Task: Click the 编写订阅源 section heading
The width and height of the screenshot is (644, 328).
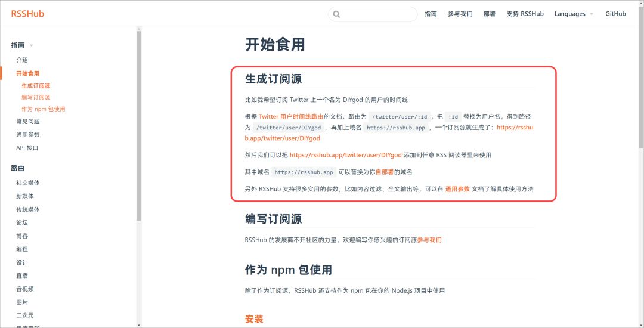Action: 273,219
